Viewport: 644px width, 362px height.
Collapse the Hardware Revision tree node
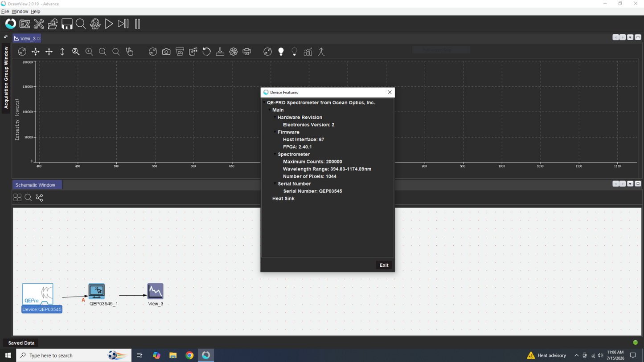275,118
